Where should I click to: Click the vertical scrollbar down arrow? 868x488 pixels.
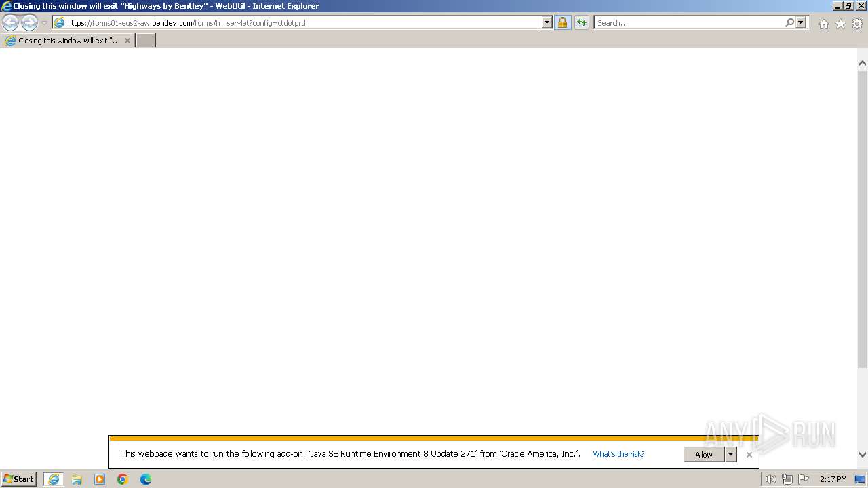[863, 455]
